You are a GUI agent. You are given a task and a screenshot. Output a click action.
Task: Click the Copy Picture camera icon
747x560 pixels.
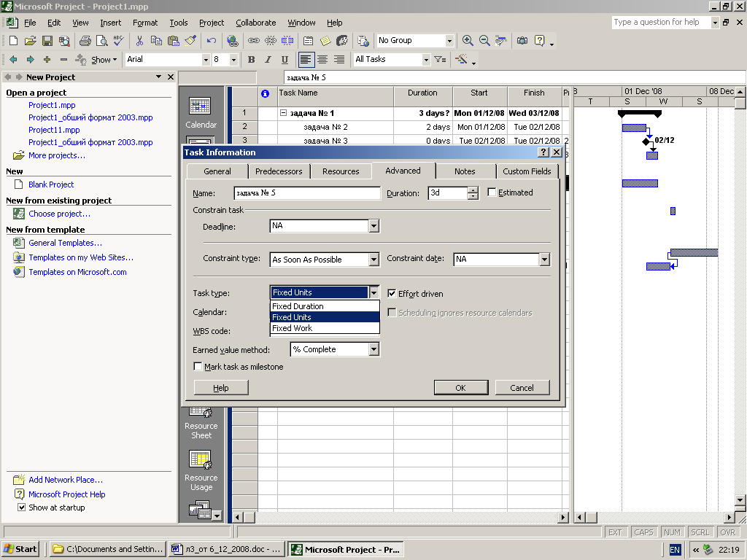tap(522, 41)
